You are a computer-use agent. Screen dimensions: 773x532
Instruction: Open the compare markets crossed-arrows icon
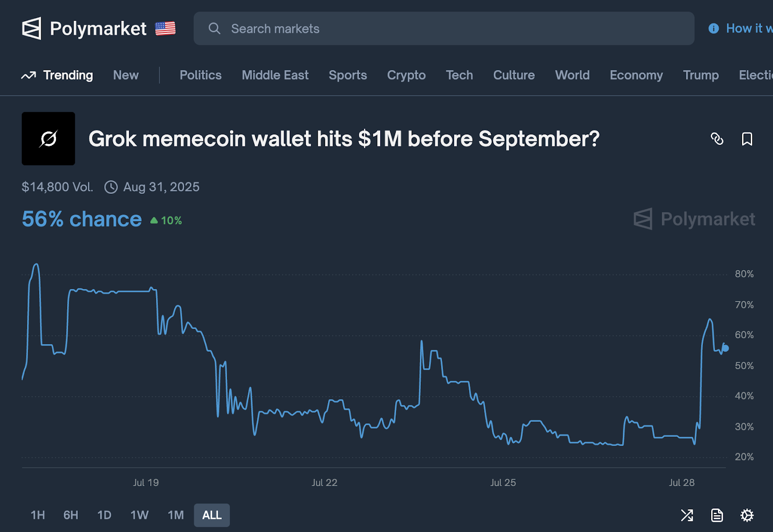(x=687, y=515)
